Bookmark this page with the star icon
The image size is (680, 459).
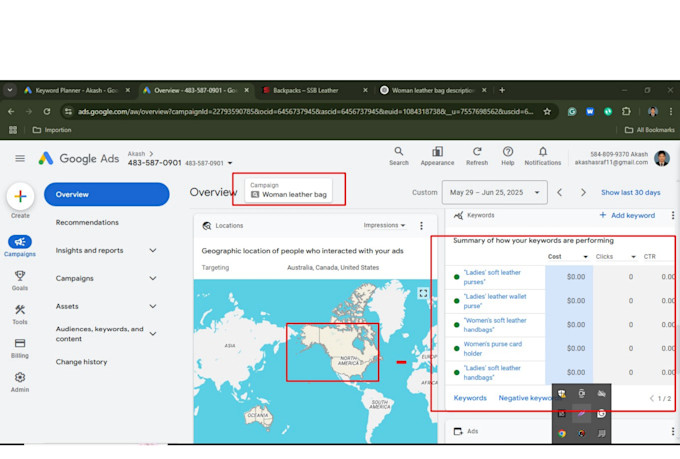point(547,111)
